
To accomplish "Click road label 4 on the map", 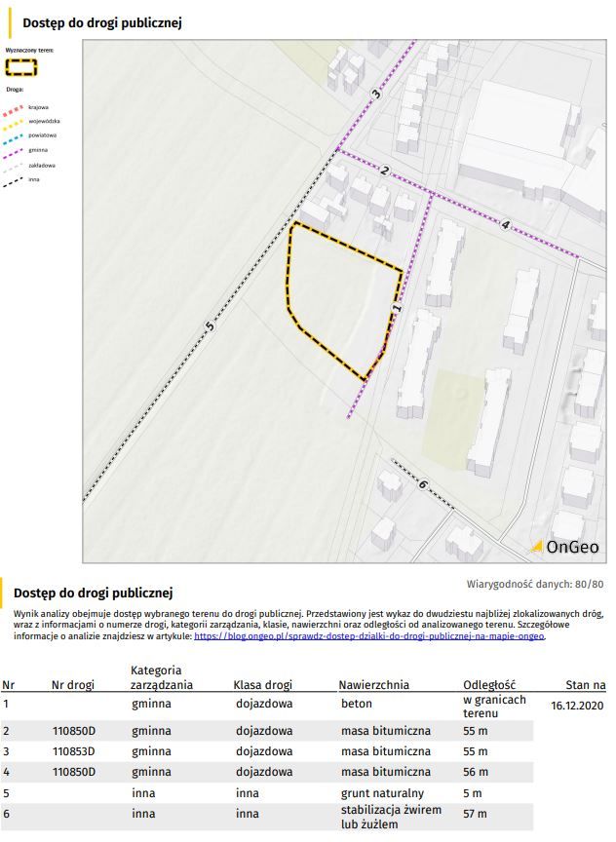I will (505, 225).
